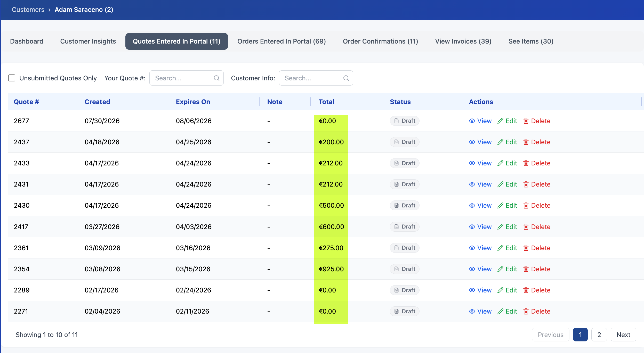Click the search icon in Customer Info field
Viewport: 644px width, 353px height.
pyautogui.click(x=346, y=78)
